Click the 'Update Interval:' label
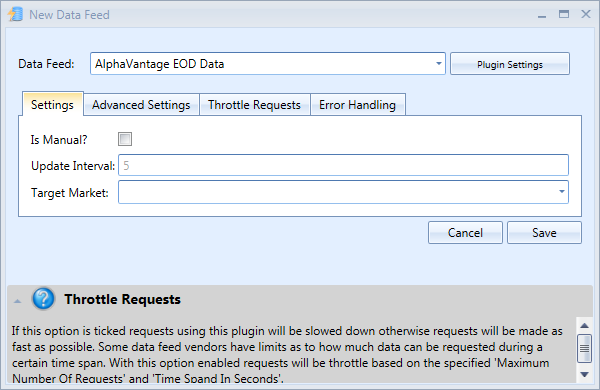Viewport: 600px width, 390px height. (73, 166)
